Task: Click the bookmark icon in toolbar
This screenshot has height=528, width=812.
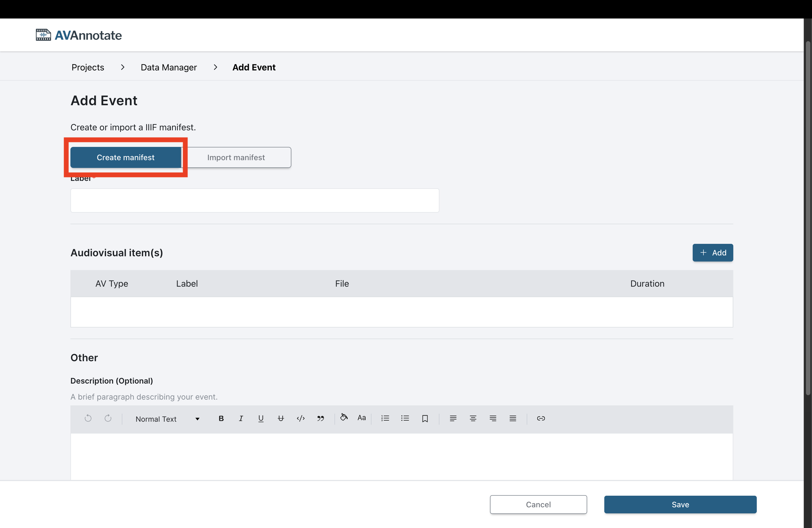Action: pyautogui.click(x=425, y=419)
